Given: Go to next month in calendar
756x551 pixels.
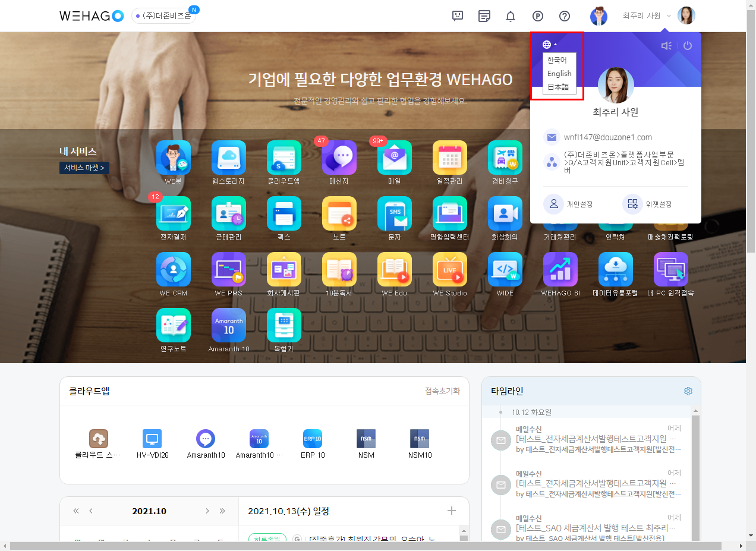Looking at the screenshot, I should point(207,511).
